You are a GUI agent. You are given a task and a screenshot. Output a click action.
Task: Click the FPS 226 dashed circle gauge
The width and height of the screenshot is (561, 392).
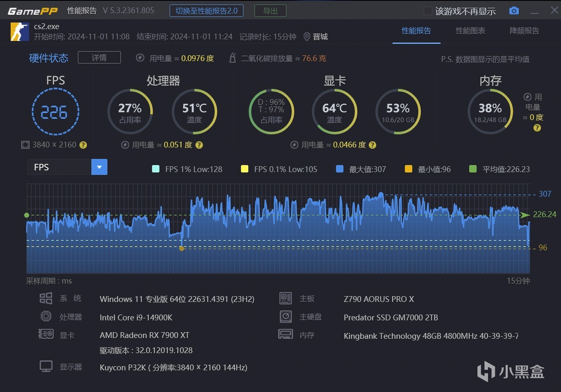pos(55,112)
